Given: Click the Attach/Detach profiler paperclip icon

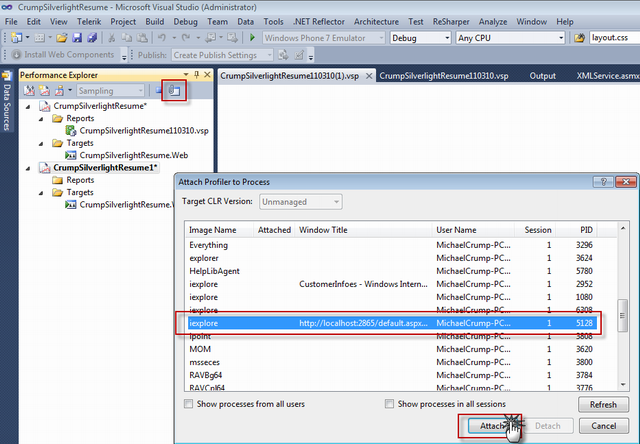Looking at the screenshot, I should point(174,90).
